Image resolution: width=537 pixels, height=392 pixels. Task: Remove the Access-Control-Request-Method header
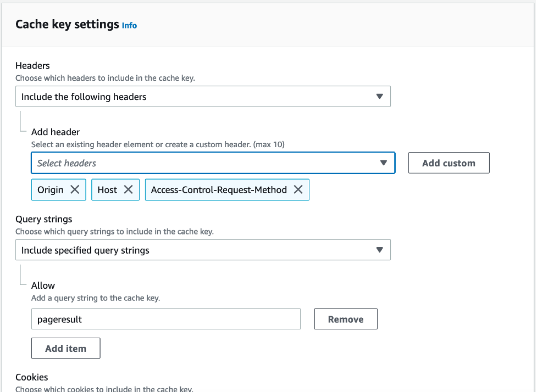tap(298, 189)
